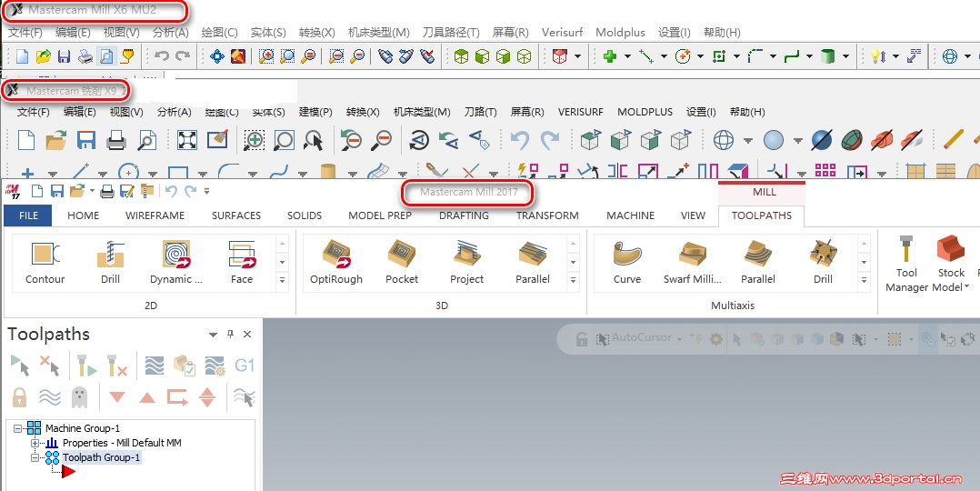The width and height of the screenshot is (980, 491).
Task: Open the VIEW ribbon tab
Action: click(693, 215)
